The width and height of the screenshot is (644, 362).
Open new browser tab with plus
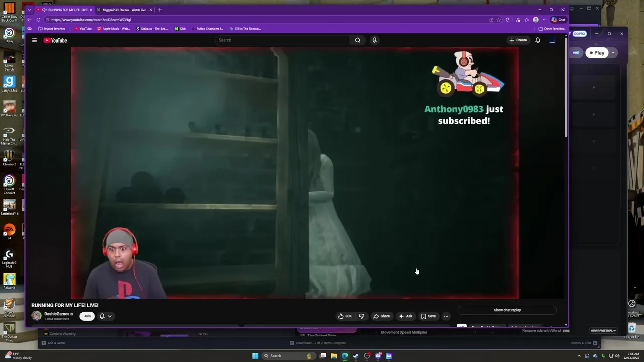(x=160, y=10)
